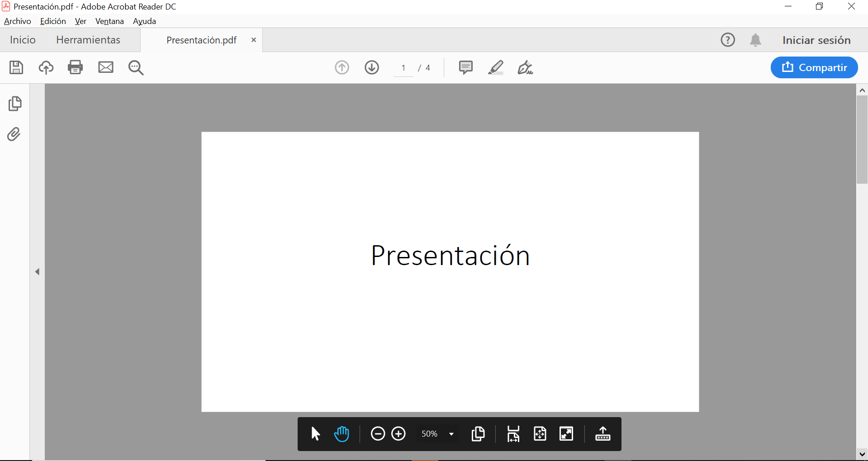Send file by email envelope icon
868x461 pixels.
(x=106, y=67)
